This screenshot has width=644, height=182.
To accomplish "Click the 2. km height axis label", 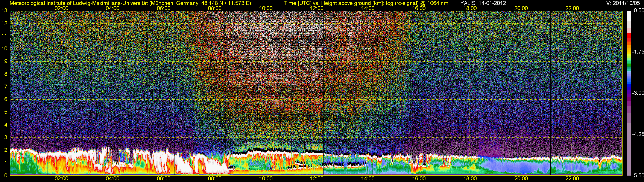I will [6, 150].
